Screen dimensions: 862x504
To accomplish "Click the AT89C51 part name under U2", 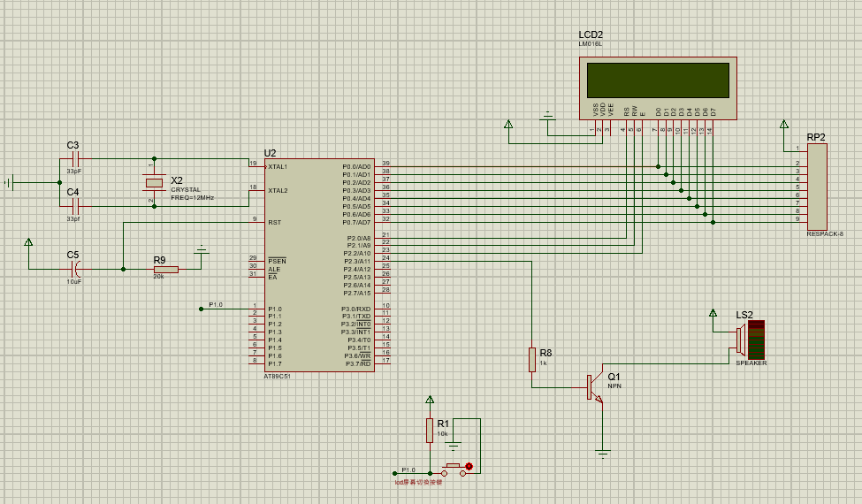I will 277,377.
